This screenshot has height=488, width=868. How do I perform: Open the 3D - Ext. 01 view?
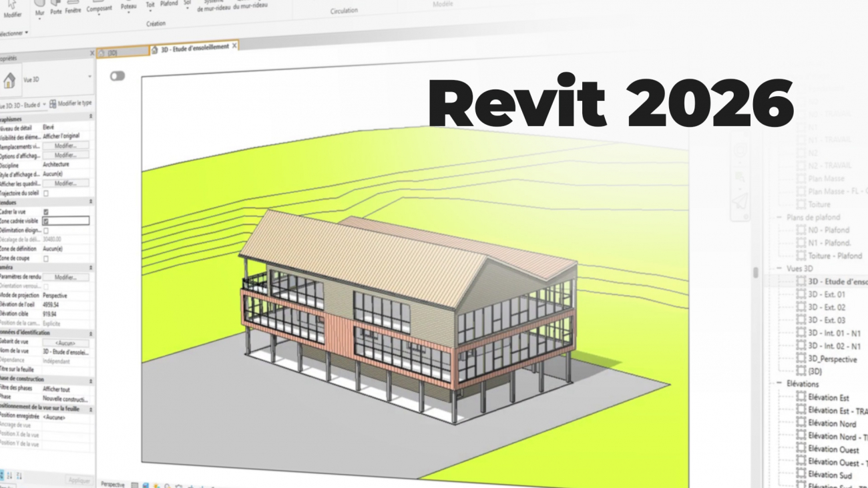point(827,294)
